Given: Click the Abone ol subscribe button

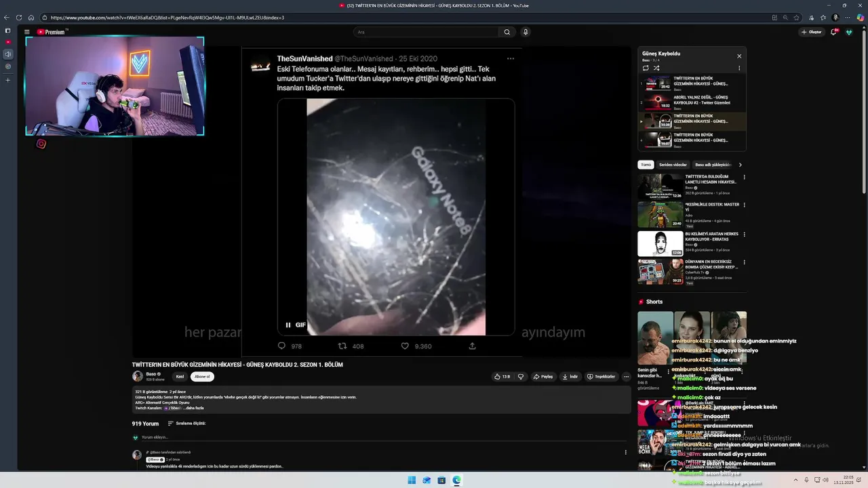Looking at the screenshot, I should coord(202,376).
